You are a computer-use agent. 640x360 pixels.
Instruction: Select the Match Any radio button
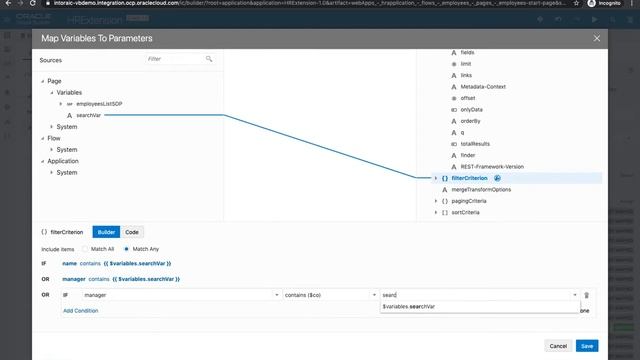point(127,249)
